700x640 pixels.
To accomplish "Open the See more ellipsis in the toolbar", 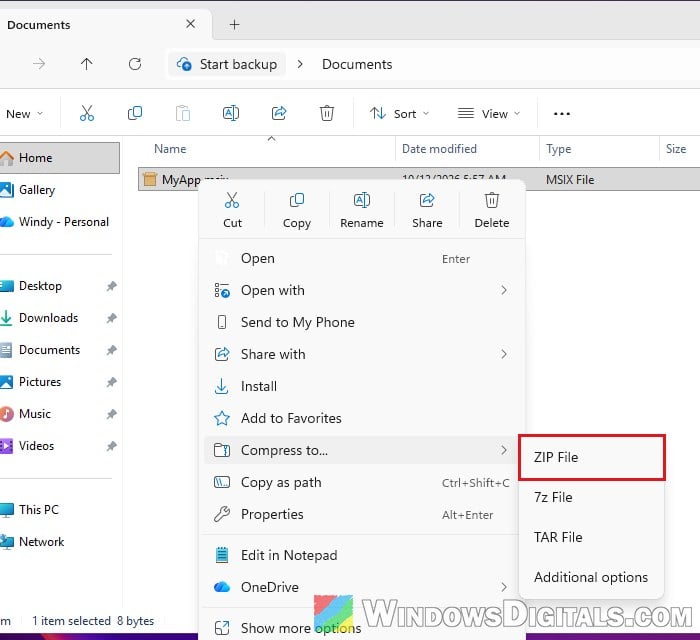I will [x=562, y=114].
